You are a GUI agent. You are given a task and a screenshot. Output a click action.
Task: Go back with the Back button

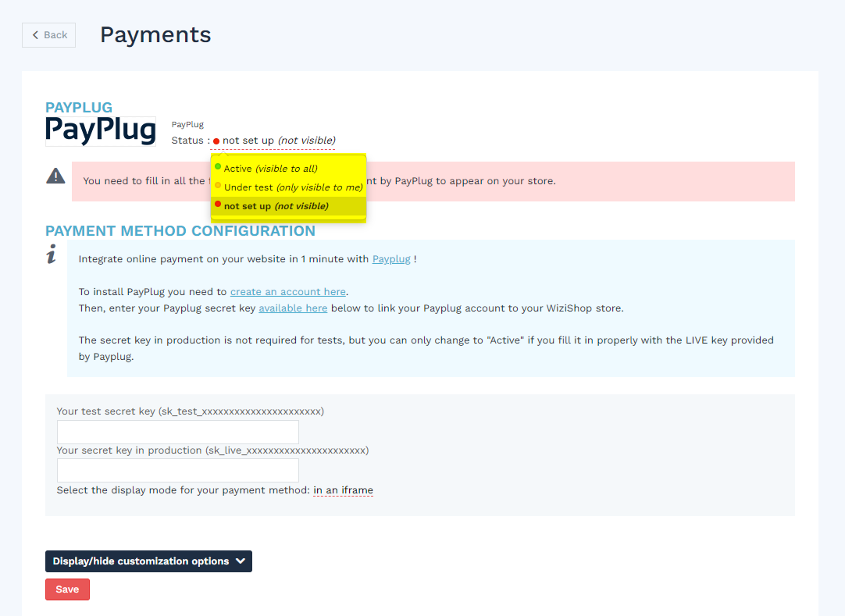pyautogui.click(x=48, y=35)
